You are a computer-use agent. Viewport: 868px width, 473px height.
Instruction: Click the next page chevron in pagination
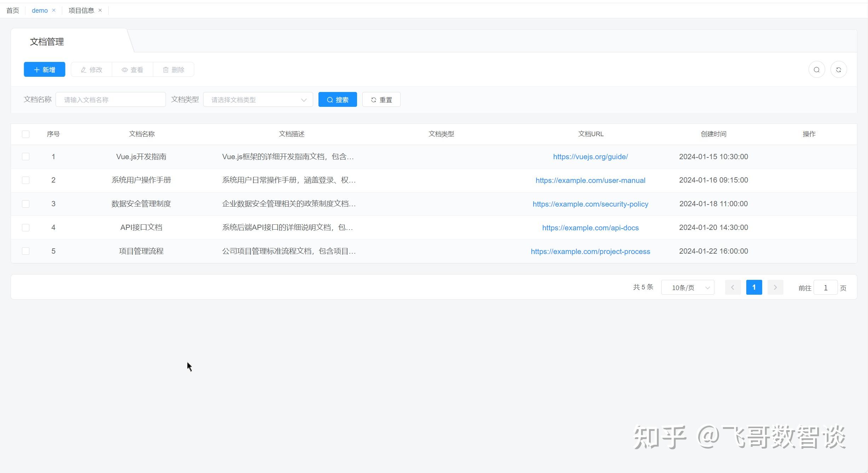tap(775, 287)
